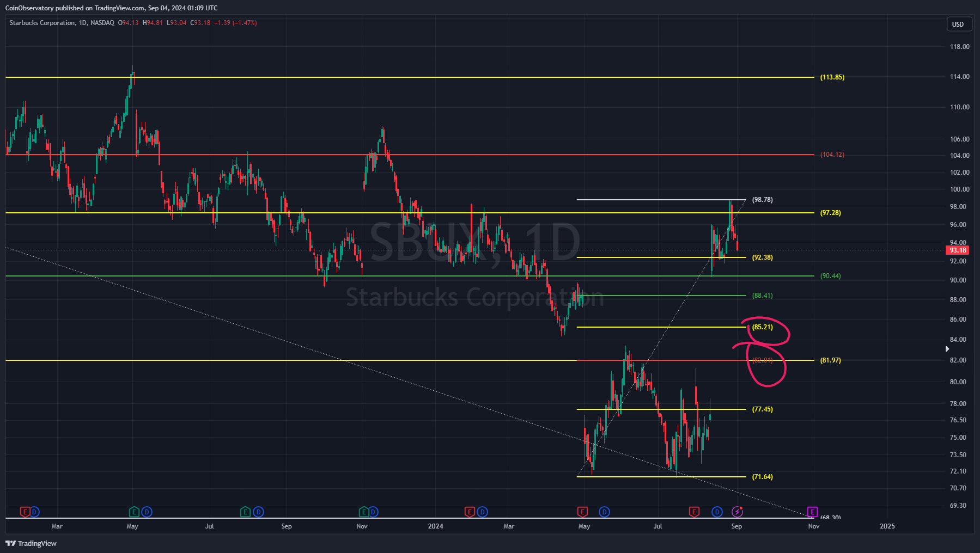The height and width of the screenshot is (553, 980).
Task: Click the (81.97) yellow level label
Action: coord(831,360)
